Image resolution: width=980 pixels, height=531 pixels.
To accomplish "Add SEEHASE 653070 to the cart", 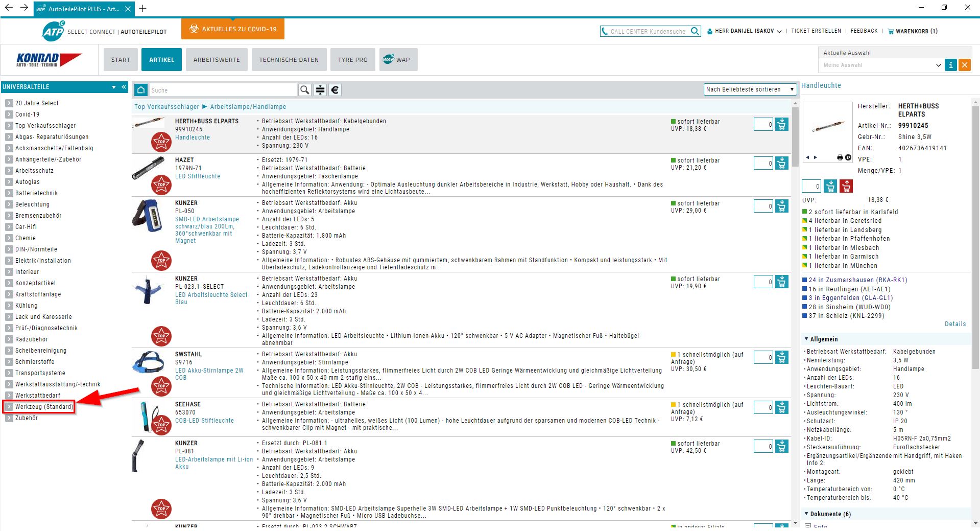I will pyautogui.click(x=782, y=407).
